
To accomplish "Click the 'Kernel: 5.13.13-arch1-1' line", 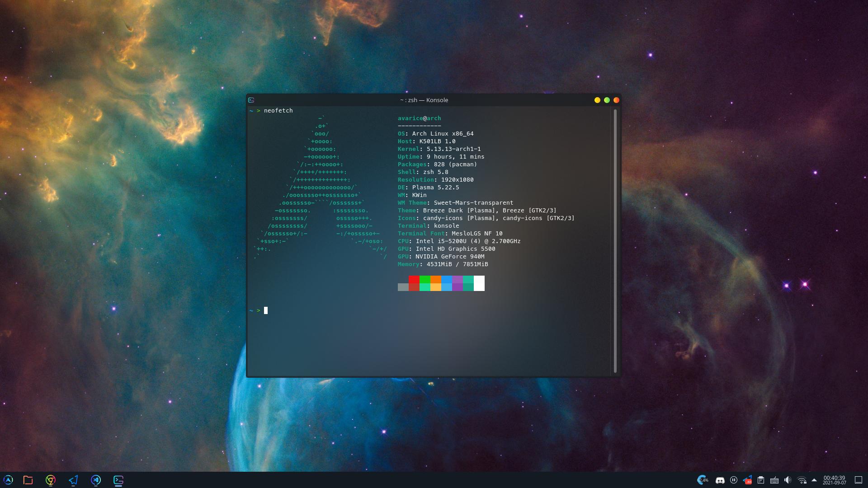I will coord(439,149).
